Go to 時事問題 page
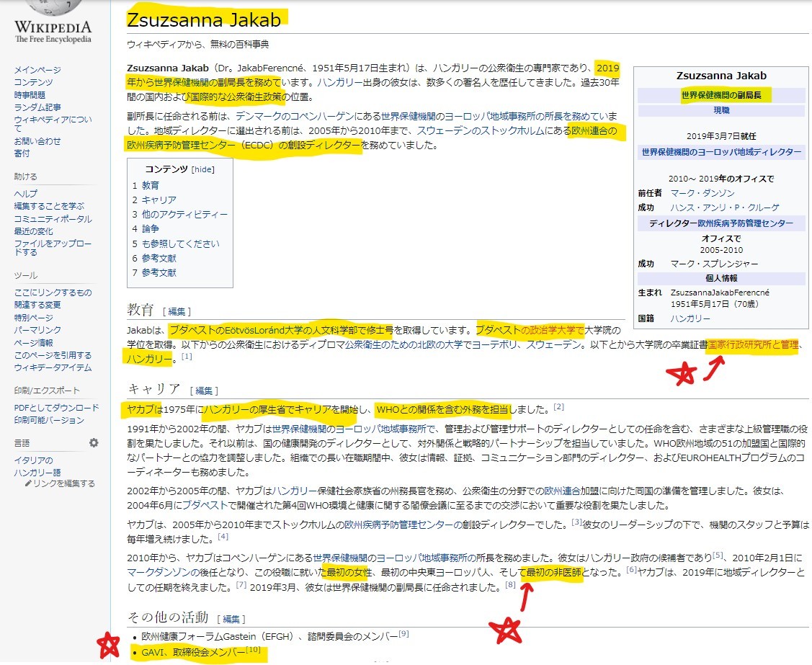Screen dimensions: 812x665 tap(30, 95)
